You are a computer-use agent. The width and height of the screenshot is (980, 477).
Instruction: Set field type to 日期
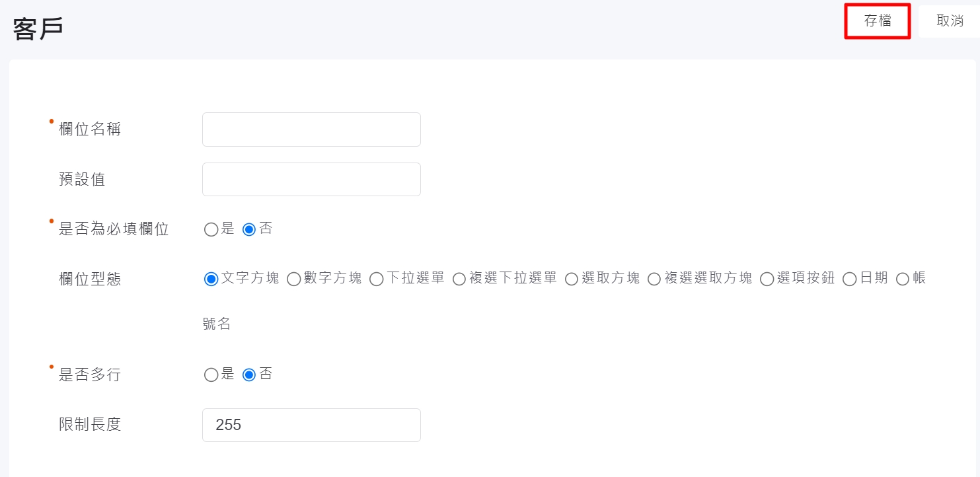[850, 279]
